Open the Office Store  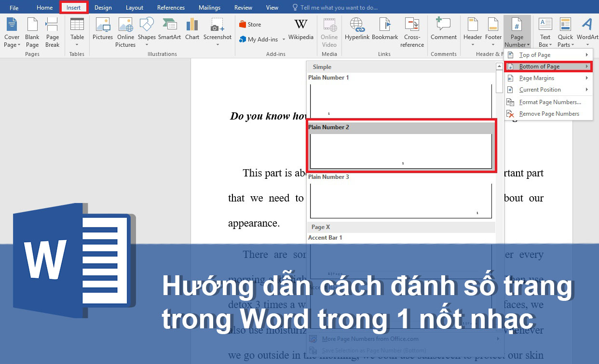(250, 25)
